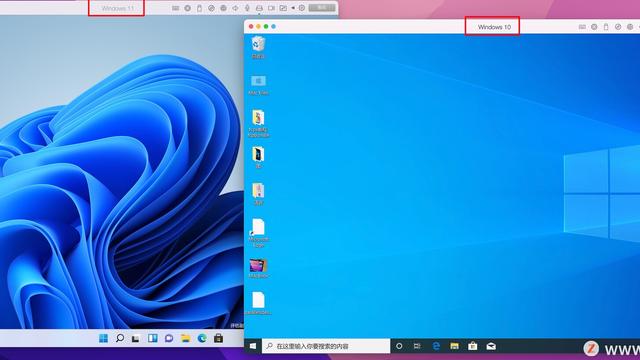
Task: Open Widgets in Windows 11 taskbar
Action: coord(153,338)
